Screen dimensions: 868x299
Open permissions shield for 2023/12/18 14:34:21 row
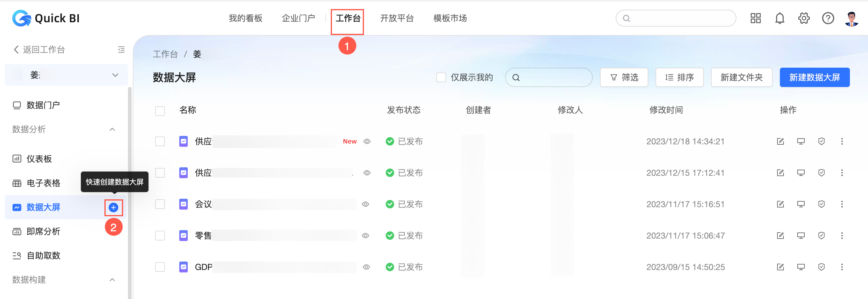click(x=822, y=141)
